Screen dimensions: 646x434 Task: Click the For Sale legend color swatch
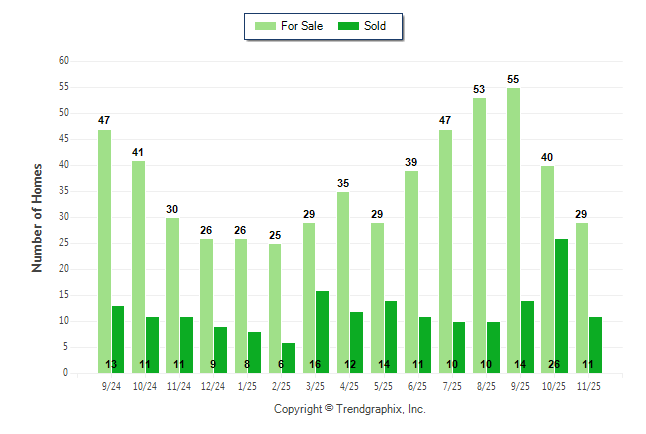(x=267, y=26)
